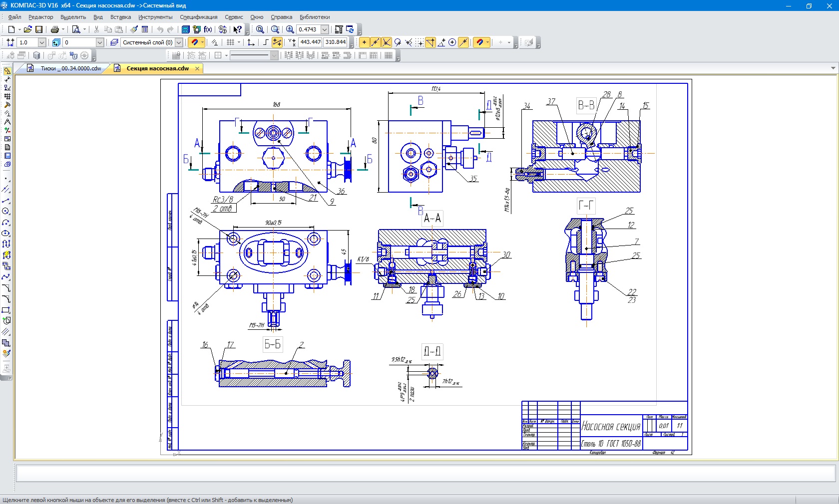Toggle midpoint snap button

(x=375, y=42)
